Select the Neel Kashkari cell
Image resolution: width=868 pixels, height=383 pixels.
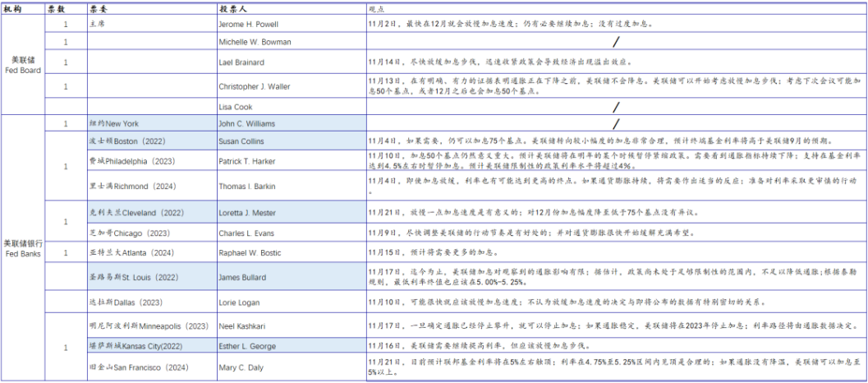292,325
